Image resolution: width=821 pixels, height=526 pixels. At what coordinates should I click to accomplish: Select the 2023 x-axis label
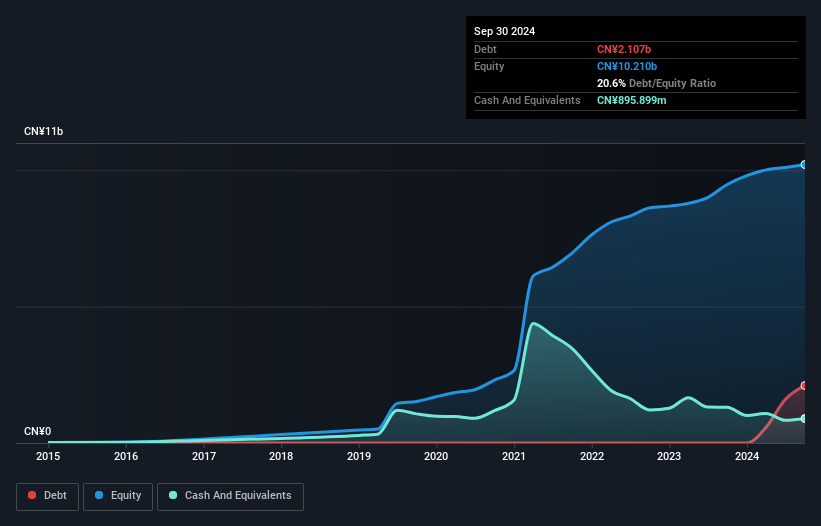pyautogui.click(x=669, y=456)
